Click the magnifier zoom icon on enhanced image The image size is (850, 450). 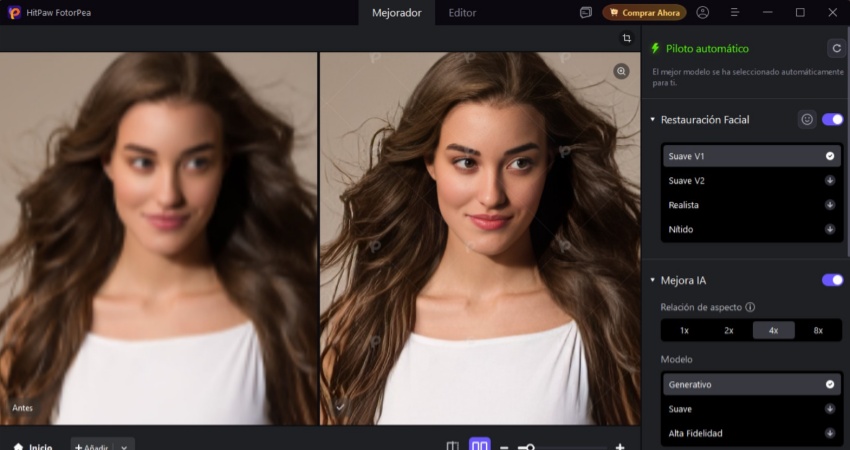pyautogui.click(x=621, y=71)
